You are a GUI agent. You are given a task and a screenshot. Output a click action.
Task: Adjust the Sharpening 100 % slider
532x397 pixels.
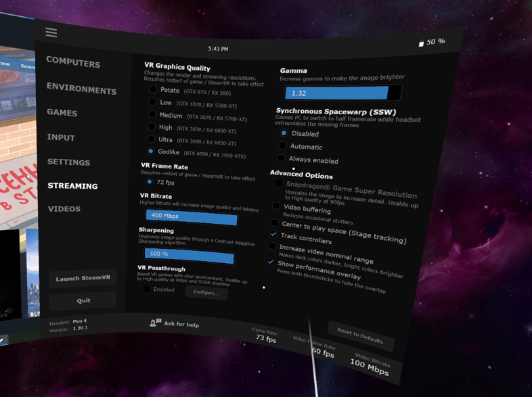[189, 256]
